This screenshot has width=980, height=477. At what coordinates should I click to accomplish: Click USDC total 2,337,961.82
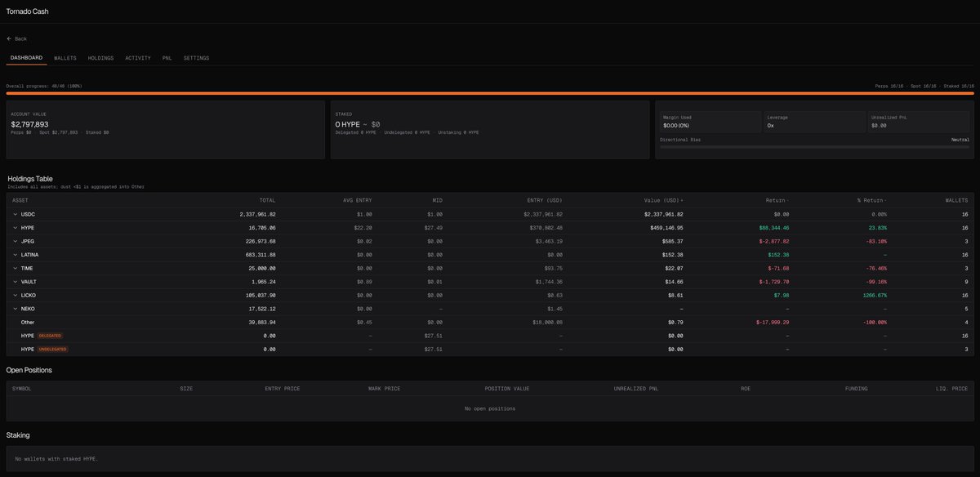pos(258,214)
